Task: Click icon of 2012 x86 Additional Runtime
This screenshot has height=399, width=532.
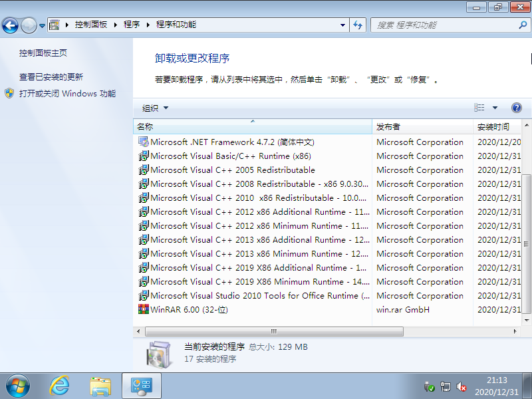Action: [x=144, y=211]
